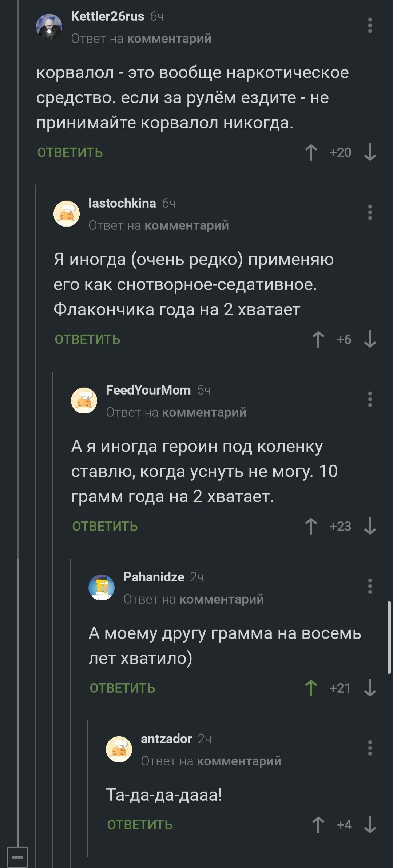Viewport: 393px width, 868px height.
Task: Upvote lastochkina's comment
Action: click(x=318, y=339)
